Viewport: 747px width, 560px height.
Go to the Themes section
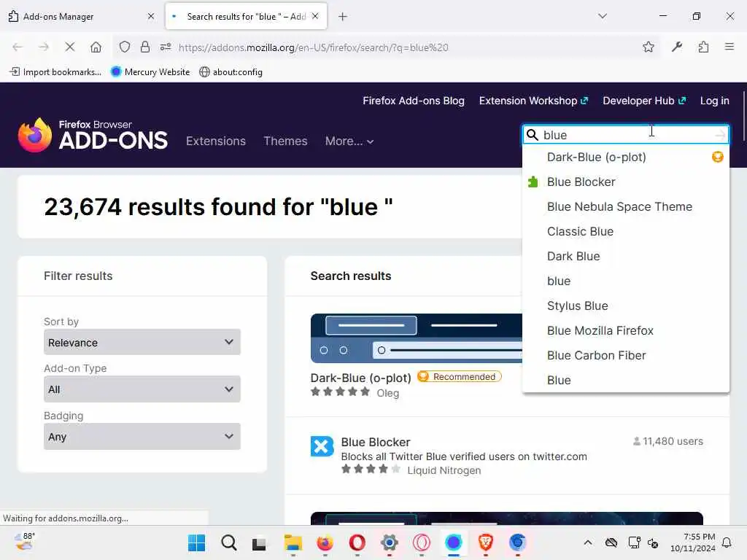[285, 141]
